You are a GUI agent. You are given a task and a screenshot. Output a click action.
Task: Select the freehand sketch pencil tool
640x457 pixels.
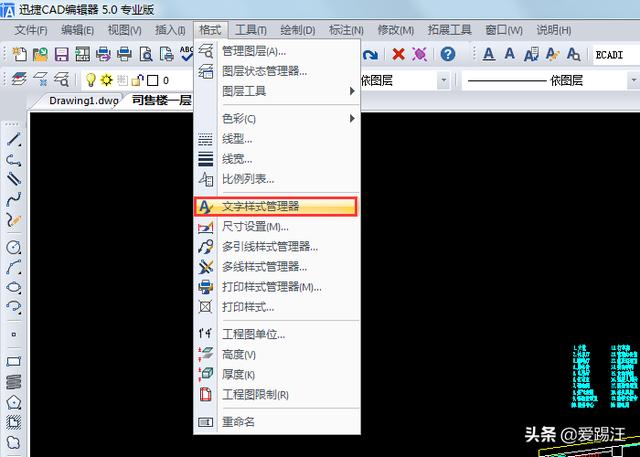pyautogui.click(x=13, y=220)
